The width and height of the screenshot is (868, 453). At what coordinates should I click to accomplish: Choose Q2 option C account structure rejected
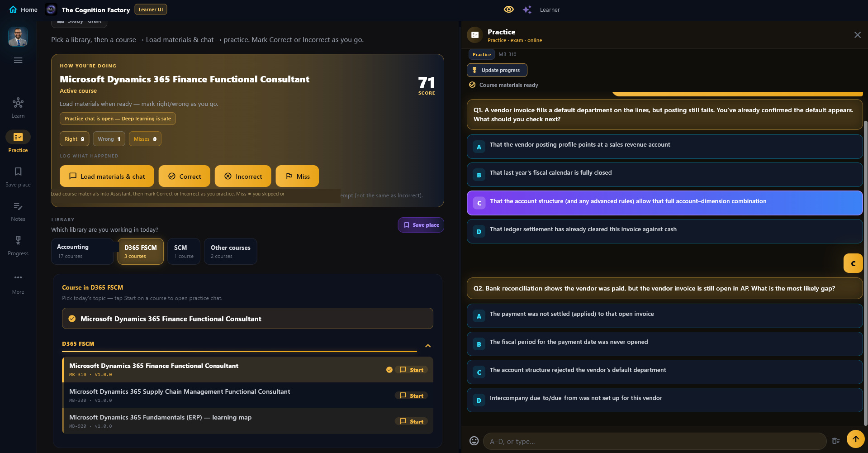[664, 372]
